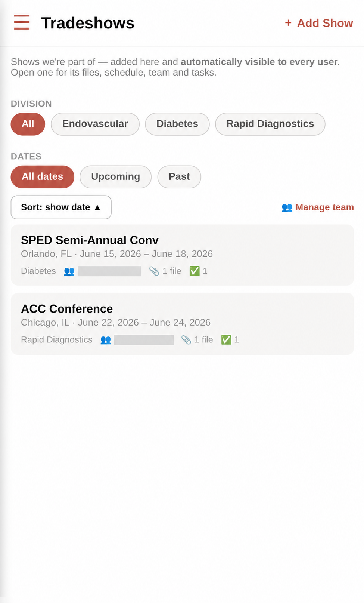Click green checkmark icon on ACC Conference card
Screen dimensions: 364x603
click(x=226, y=340)
